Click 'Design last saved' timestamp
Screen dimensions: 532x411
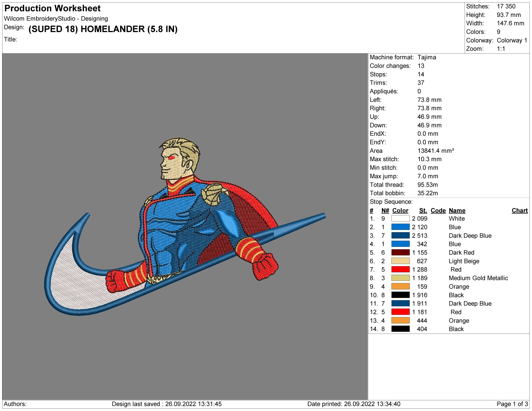point(167,404)
